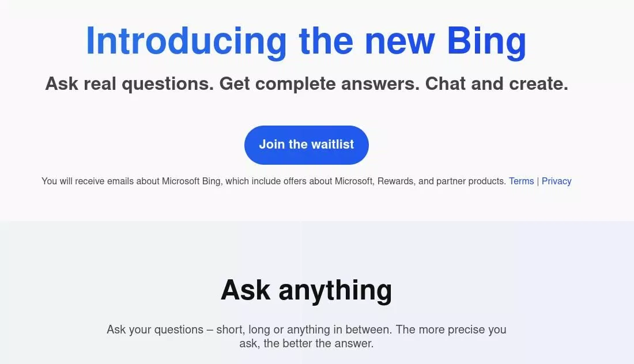
Task: Click the phrase partner products in the disclaimer
Action: tap(472, 181)
